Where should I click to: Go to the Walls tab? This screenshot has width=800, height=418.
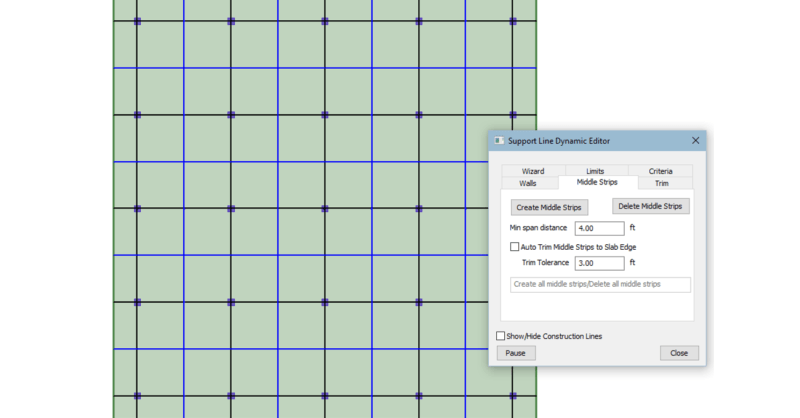click(527, 183)
